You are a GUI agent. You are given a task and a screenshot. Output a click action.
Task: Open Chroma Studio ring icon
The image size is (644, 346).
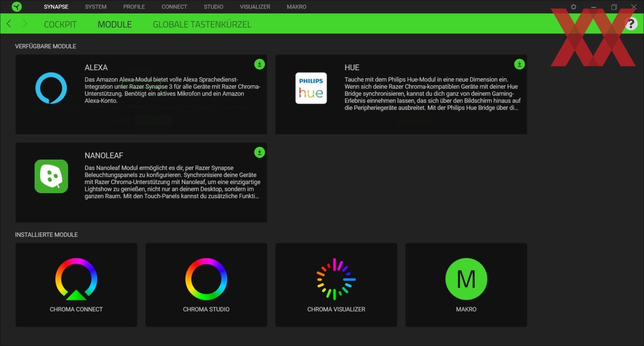[x=206, y=279]
